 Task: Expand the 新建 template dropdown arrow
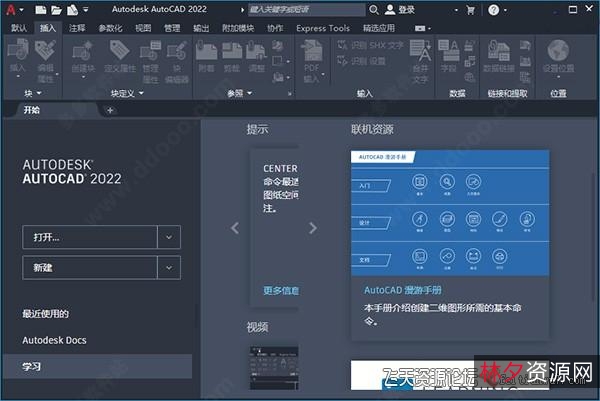(169, 267)
